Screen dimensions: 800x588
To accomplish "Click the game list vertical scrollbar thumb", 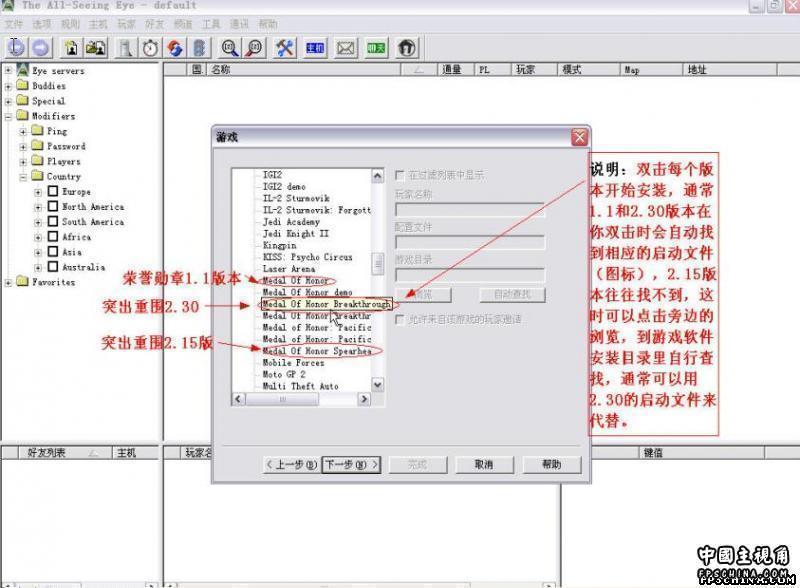I will (378, 264).
